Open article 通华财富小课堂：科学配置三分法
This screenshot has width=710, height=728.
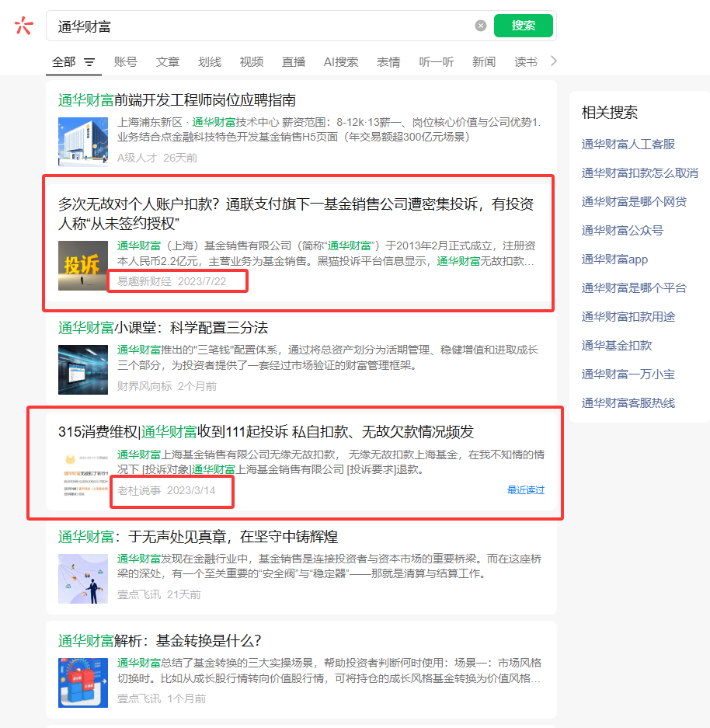[x=163, y=328]
